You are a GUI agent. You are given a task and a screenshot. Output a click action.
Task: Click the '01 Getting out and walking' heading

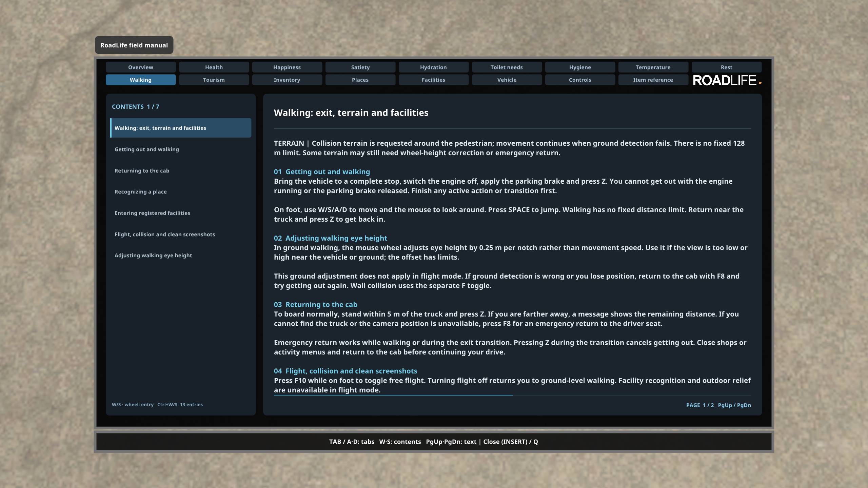coord(322,171)
